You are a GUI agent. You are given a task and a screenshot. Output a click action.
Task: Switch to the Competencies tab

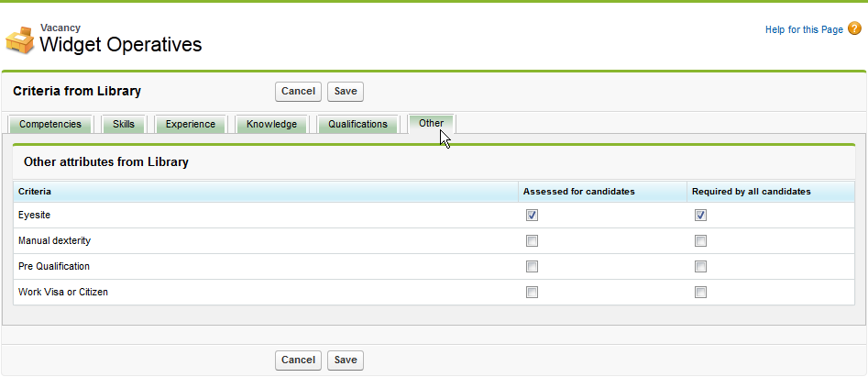click(50, 124)
